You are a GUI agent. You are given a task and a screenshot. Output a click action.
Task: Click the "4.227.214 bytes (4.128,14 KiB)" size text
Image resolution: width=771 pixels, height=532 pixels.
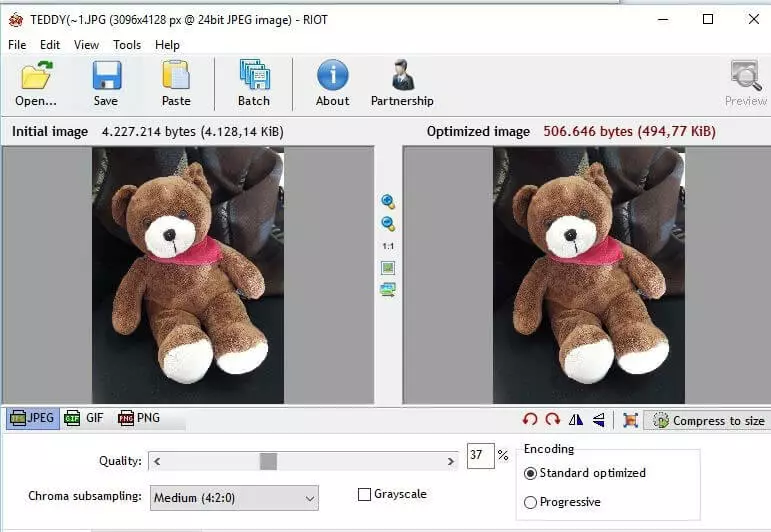[x=193, y=132]
